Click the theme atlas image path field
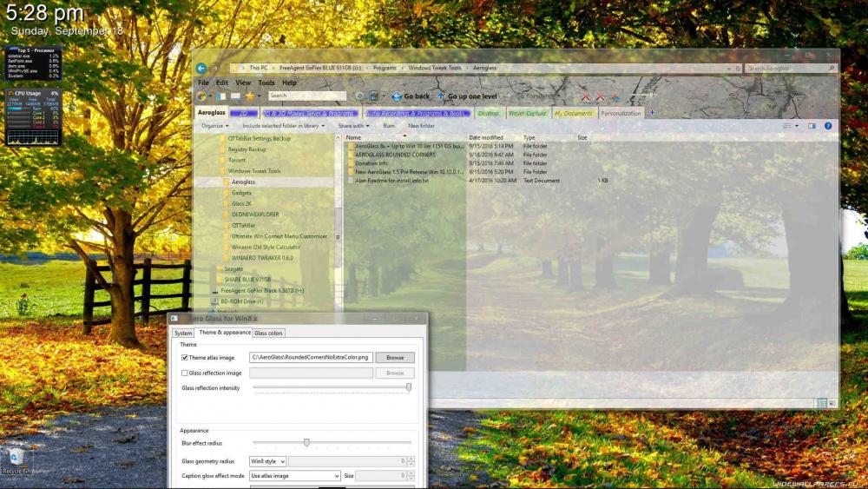The height and width of the screenshot is (489, 868). 311,358
